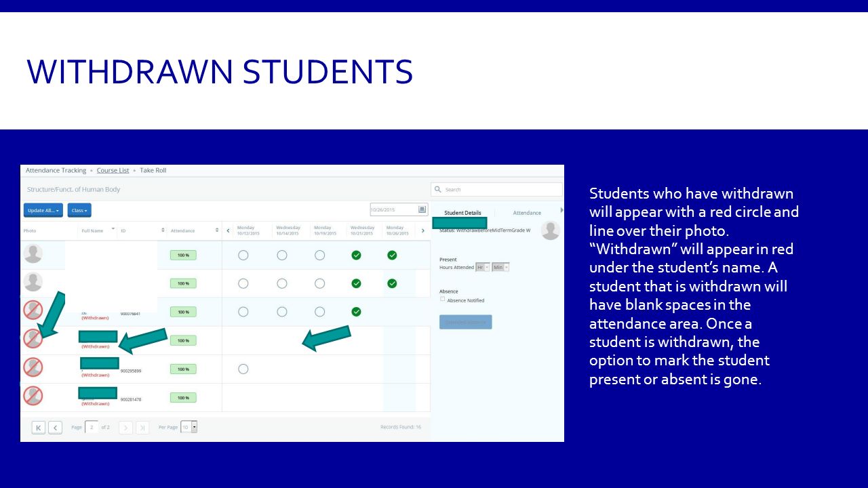
Task: Select ID text 900295899
Action: pyautogui.click(x=131, y=371)
